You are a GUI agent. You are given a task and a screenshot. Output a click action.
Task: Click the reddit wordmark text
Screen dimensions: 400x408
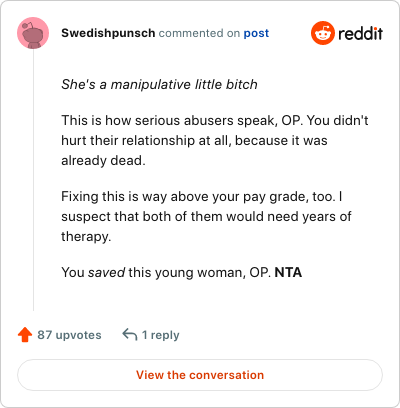tap(360, 33)
